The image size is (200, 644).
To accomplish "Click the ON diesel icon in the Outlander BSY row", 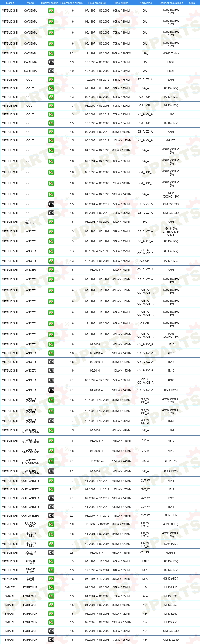I will coord(51,498).
